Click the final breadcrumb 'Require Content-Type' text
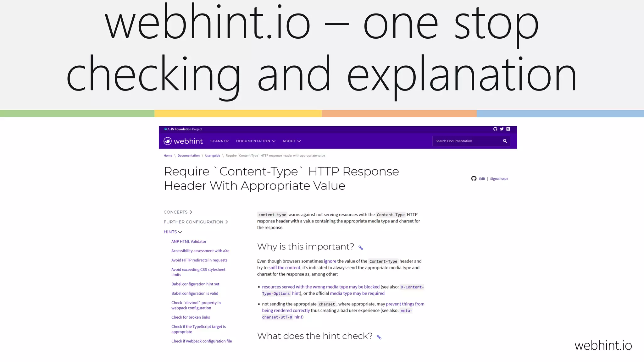This screenshot has width=644, height=362. tap(275, 156)
